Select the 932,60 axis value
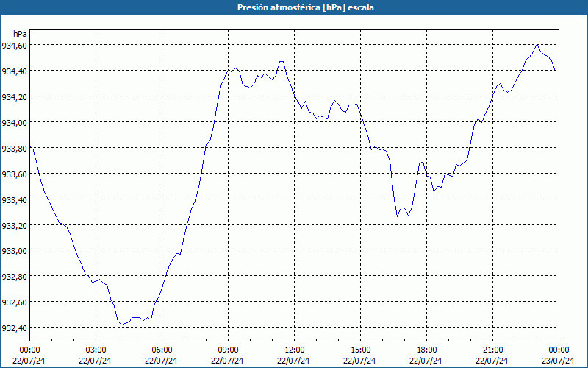The image size is (588, 368). pyautogui.click(x=14, y=302)
